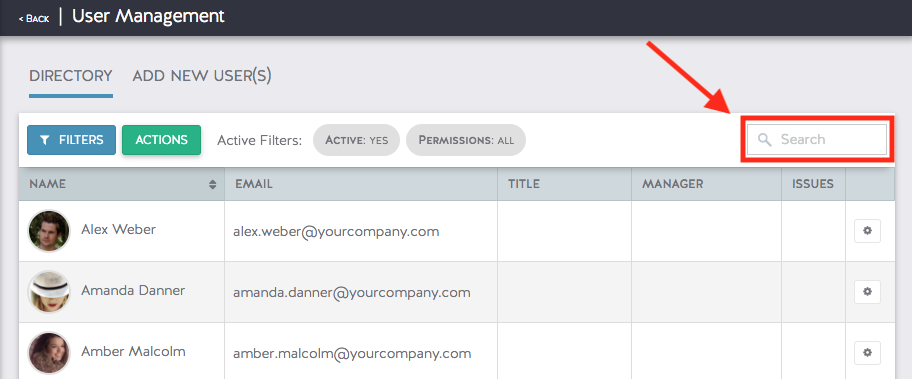Click Alex Weber's profile avatar

49,231
